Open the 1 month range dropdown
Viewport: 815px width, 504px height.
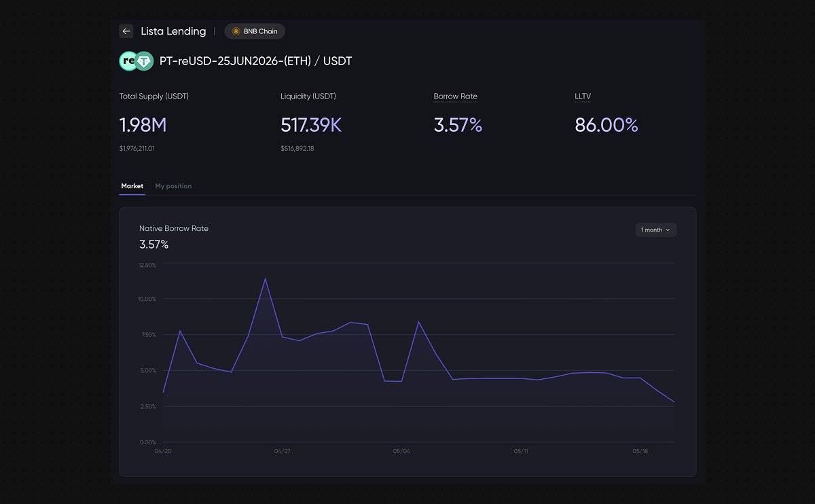[655, 230]
